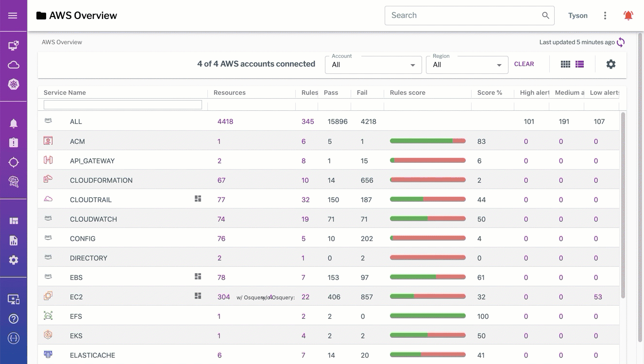Sort by Fail column

pos(362,92)
